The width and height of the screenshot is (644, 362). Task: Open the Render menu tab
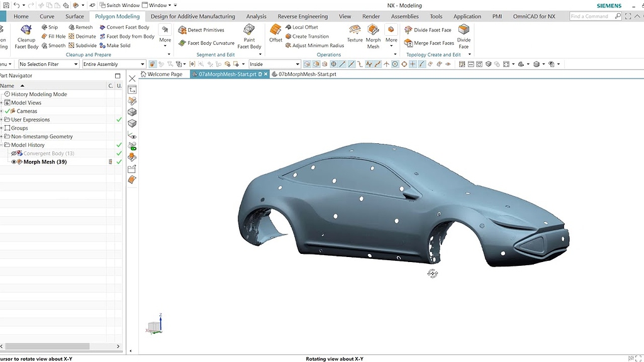[370, 16]
